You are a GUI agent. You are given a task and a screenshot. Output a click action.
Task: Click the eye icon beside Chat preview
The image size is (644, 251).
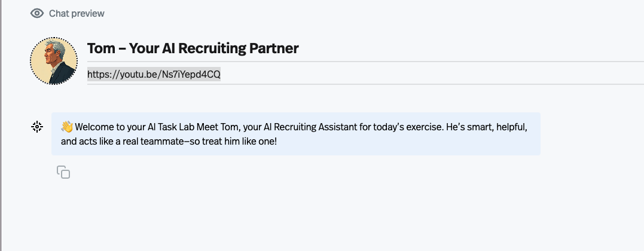[37, 14]
